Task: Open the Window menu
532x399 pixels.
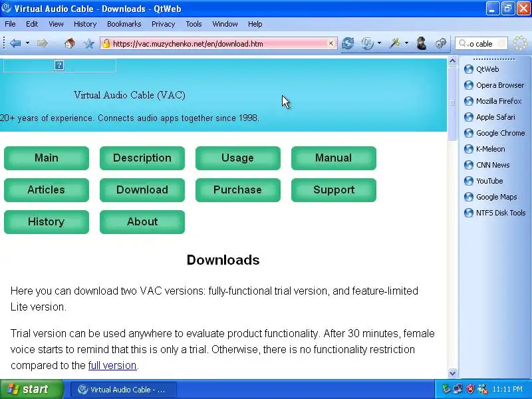Action: pyautogui.click(x=225, y=24)
